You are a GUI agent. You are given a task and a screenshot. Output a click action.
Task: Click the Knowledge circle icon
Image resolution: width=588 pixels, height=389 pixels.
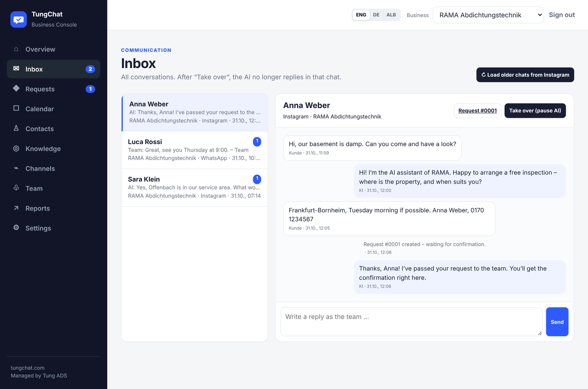16,148
